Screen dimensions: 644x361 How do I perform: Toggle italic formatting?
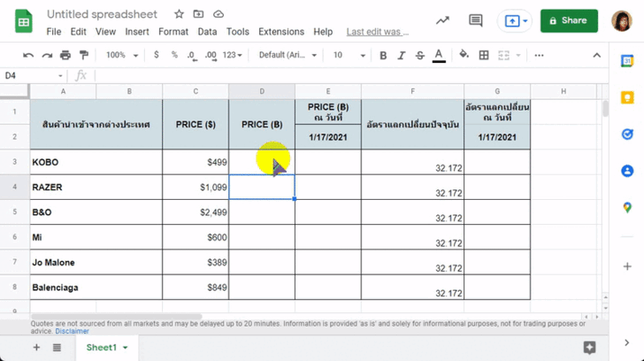click(402, 55)
